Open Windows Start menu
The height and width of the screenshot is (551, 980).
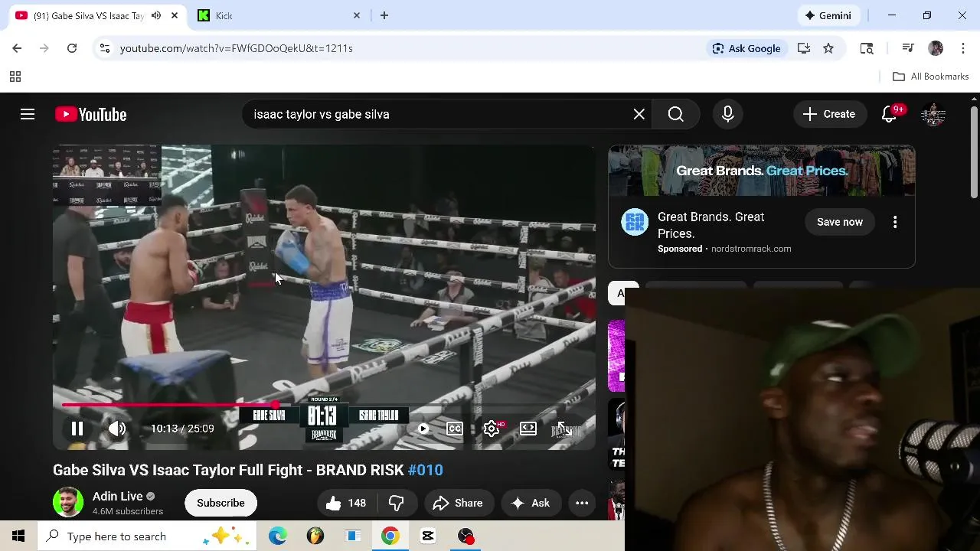(x=18, y=536)
